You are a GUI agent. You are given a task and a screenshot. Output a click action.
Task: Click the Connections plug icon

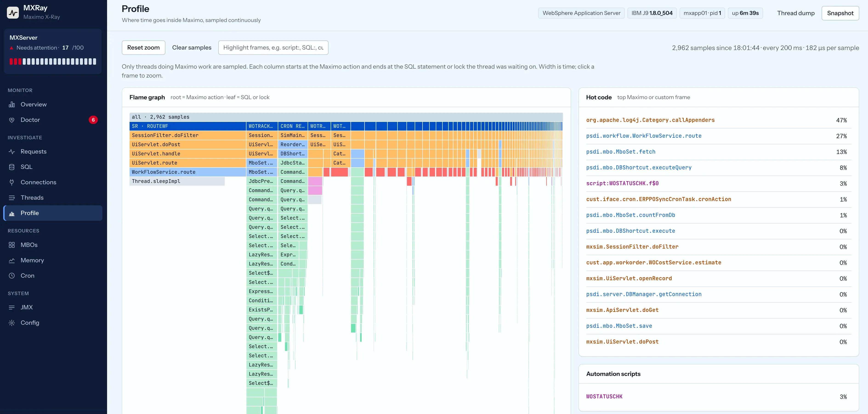12,182
